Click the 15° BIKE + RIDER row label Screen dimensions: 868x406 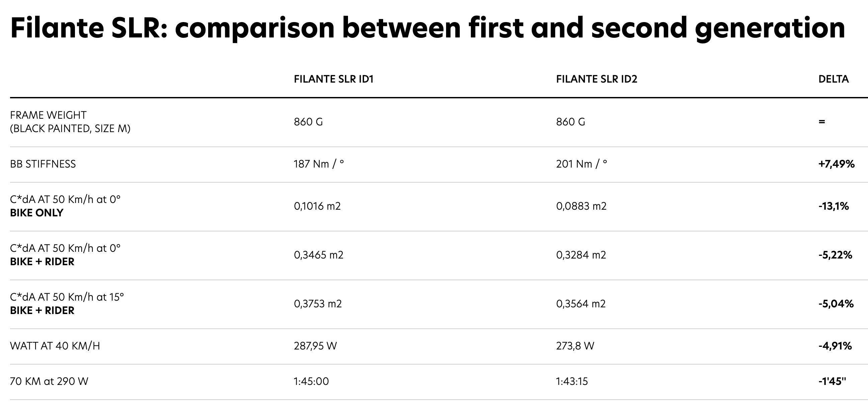pos(67,304)
